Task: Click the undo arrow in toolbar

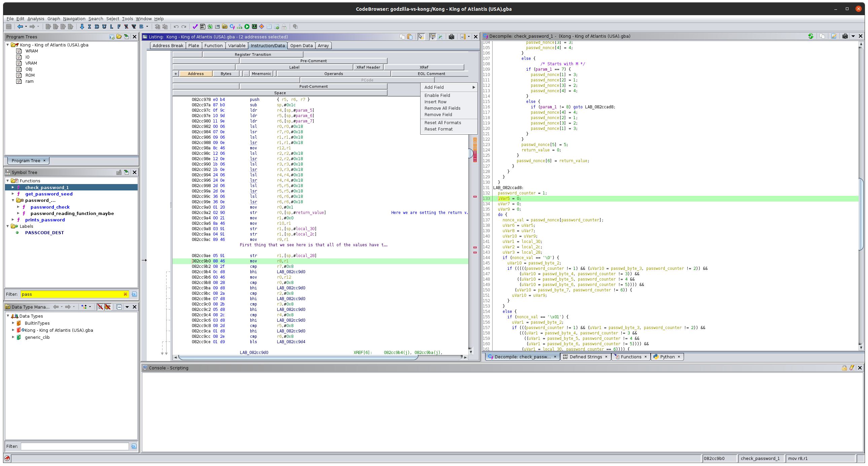Action: click(x=176, y=27)
